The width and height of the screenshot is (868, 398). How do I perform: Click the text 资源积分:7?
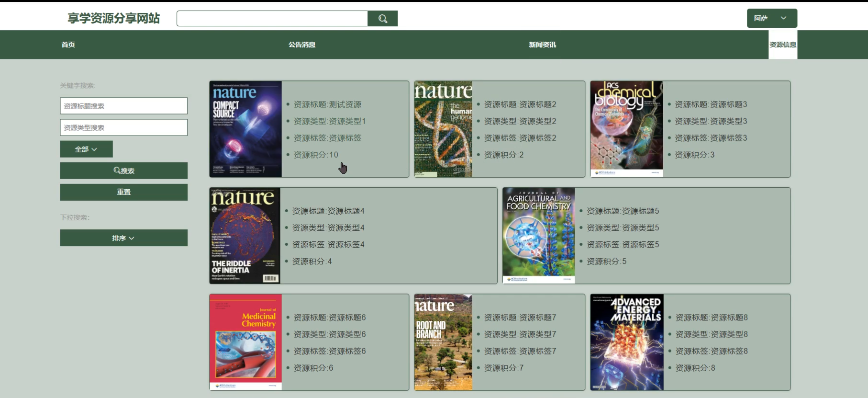(504, 368)
